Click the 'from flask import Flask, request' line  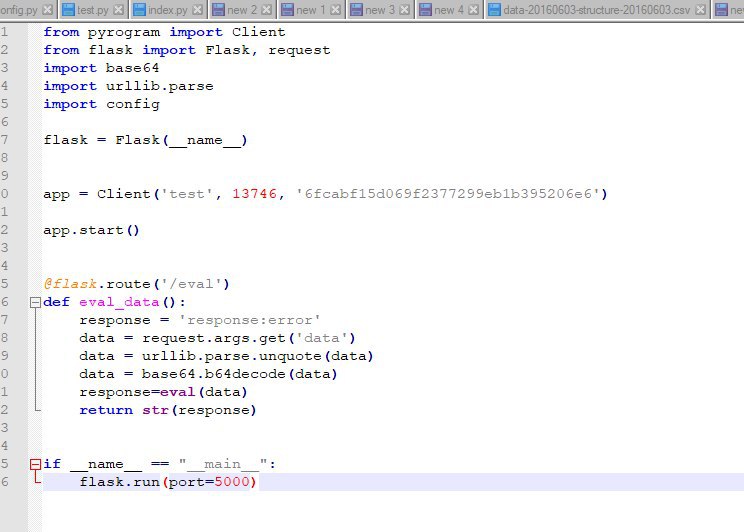(186, 50)
